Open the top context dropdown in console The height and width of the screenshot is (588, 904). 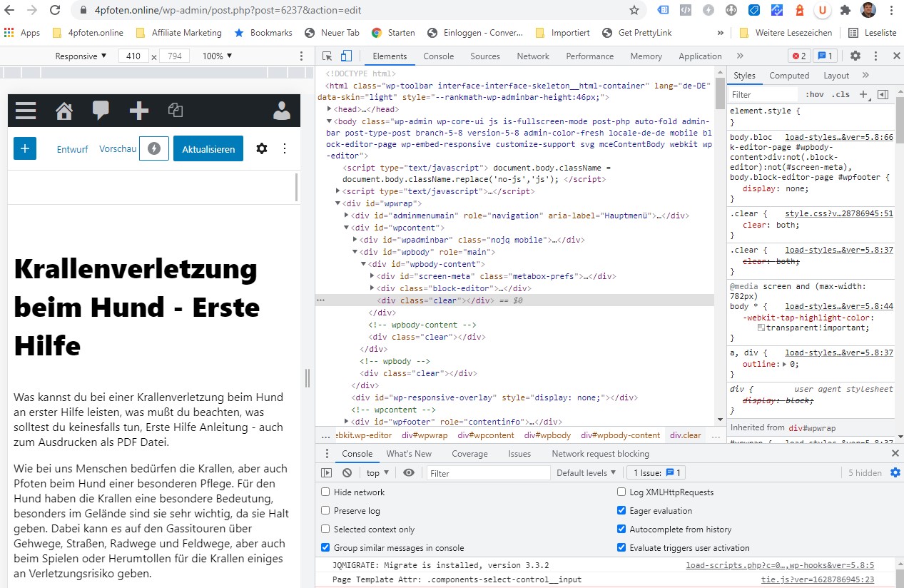pos(377,472)
